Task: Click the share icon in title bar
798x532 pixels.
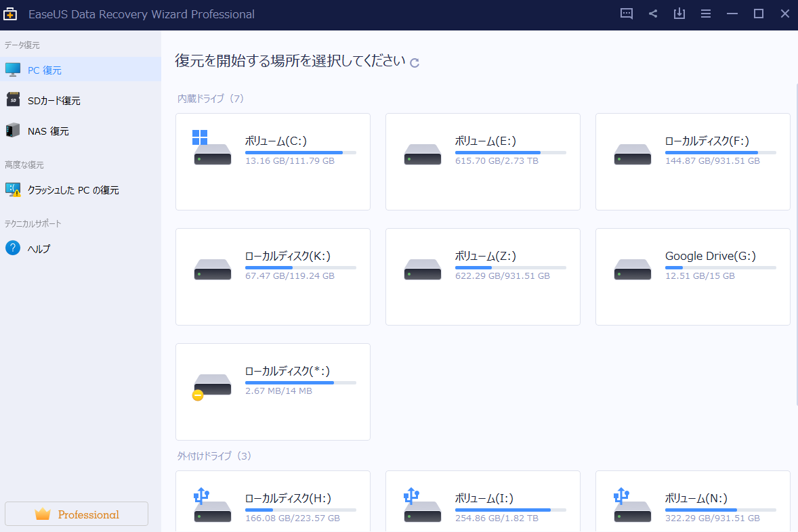Action: [653, 14]
